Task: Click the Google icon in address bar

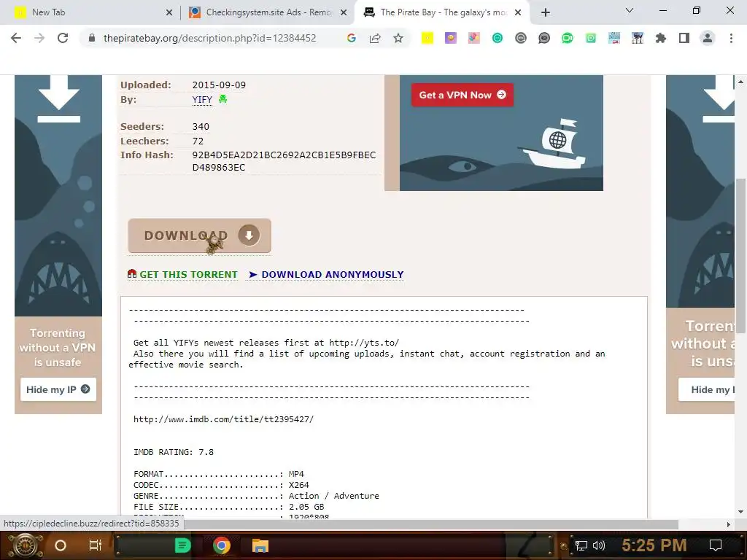Action: (352, 38)
